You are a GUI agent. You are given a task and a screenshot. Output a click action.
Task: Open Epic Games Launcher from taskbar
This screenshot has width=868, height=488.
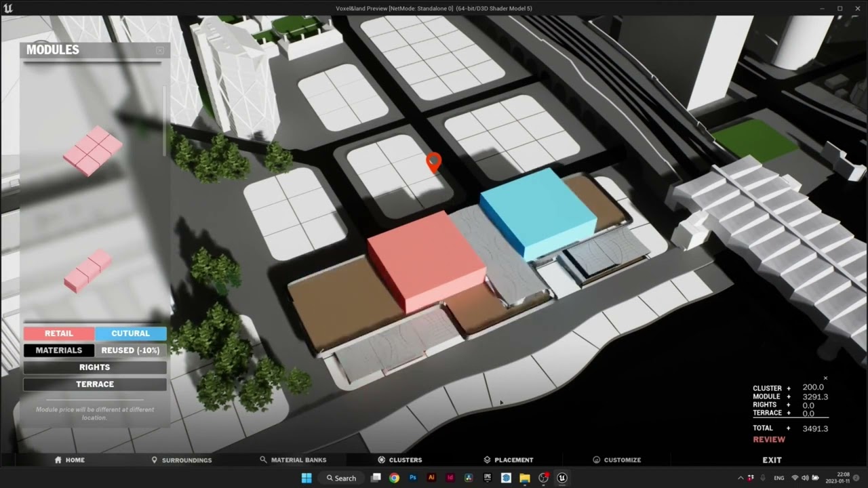pyautogui.click(x=488, y=478)
